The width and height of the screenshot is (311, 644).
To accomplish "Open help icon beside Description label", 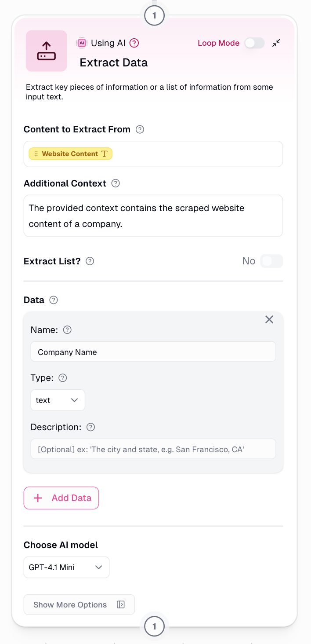I will click(x=91, y=427).
